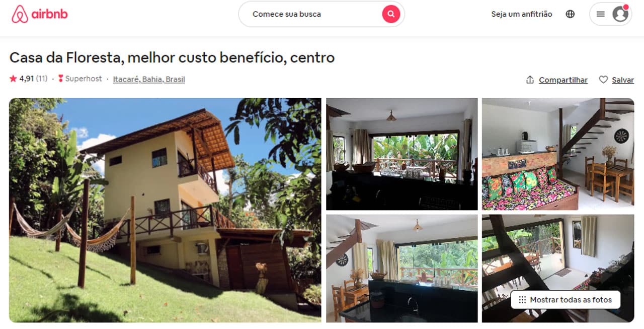Screen dimensions: 644x329
Task: Click the user profile avatar
Action: (620, 14)
